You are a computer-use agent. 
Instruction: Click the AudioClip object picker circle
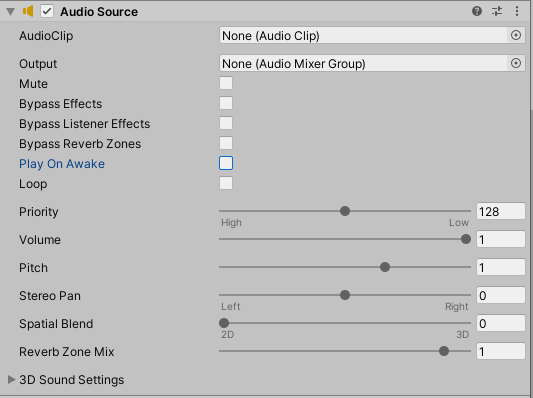(x=516, y=35)
